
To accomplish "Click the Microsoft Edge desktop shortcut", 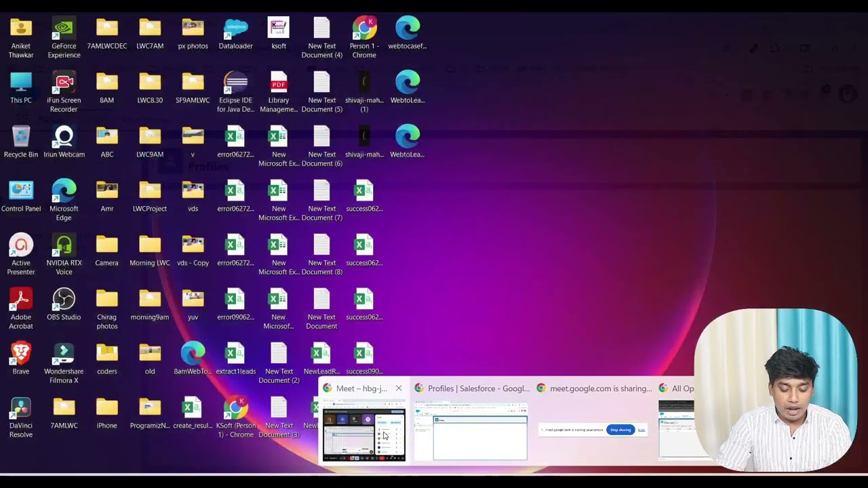I will pos(64,201).
